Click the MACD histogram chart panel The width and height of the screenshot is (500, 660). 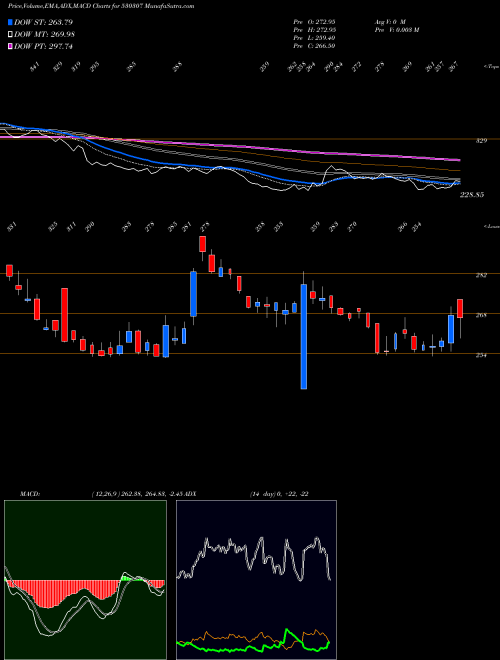(85, 580)
